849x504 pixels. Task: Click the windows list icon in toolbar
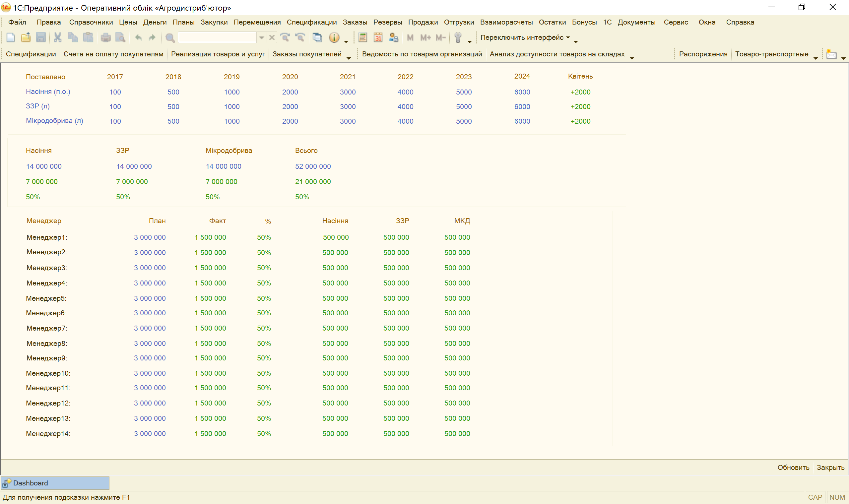pyautogui.click(x=317, y=37)
